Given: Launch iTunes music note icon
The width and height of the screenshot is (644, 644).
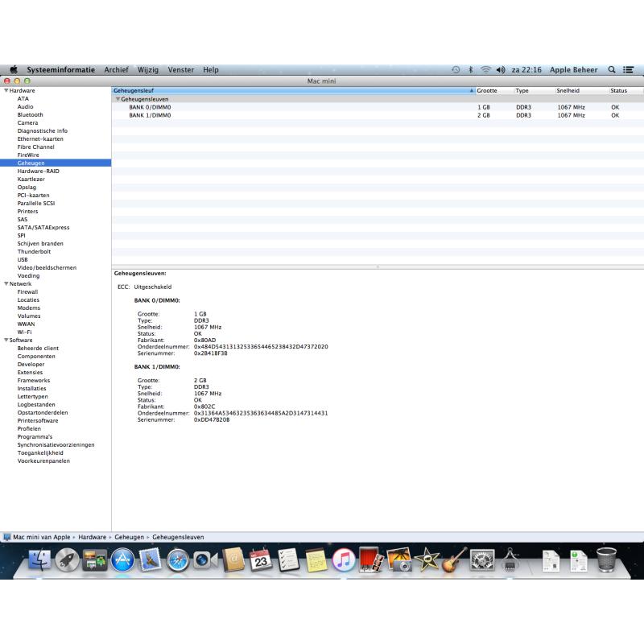Looking at the screenshot, I should click(x=344, y=560).
